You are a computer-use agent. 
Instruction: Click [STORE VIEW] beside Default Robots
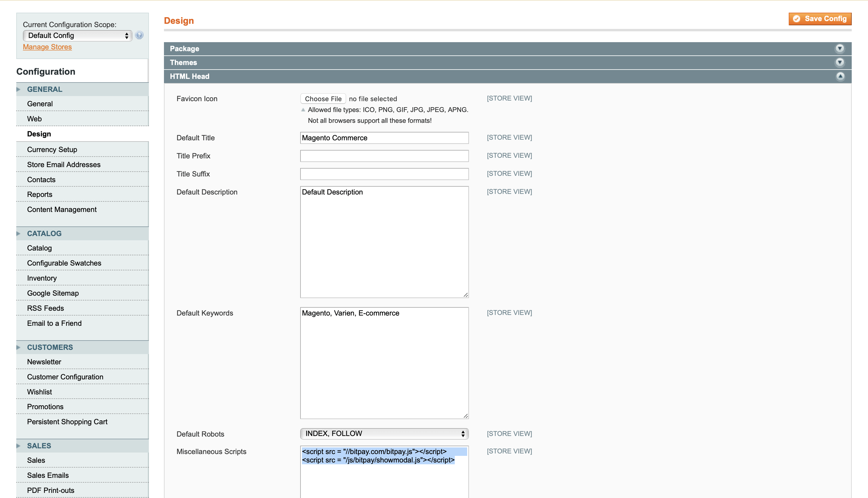(x=509, y=434)
